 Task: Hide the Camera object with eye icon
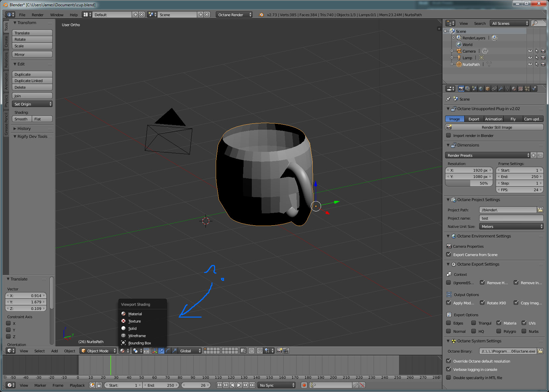coord(530,51)
